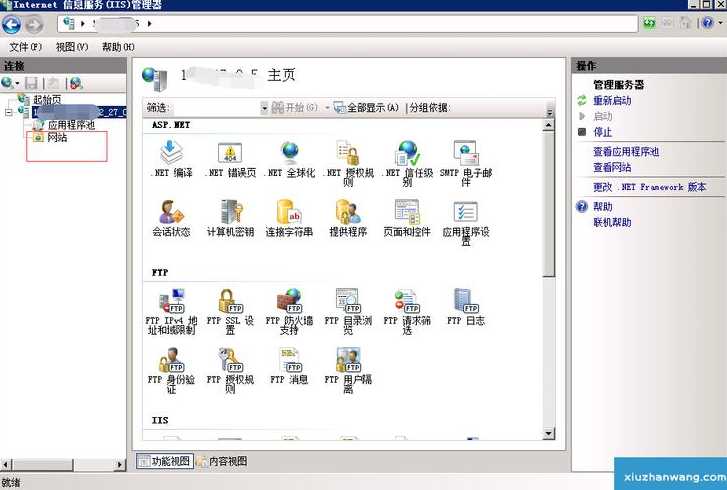Viewport: 727px width, 490px height.
Task: Open the 会话状态 feature
Action: (x=172, y=218)
